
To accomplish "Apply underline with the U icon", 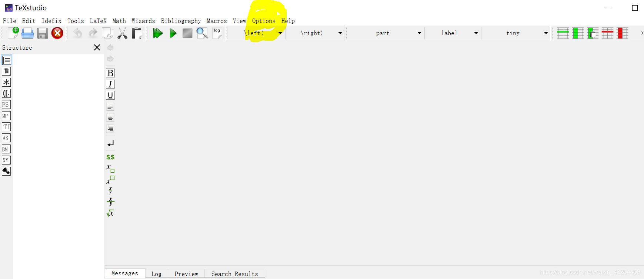I will 110,95.
